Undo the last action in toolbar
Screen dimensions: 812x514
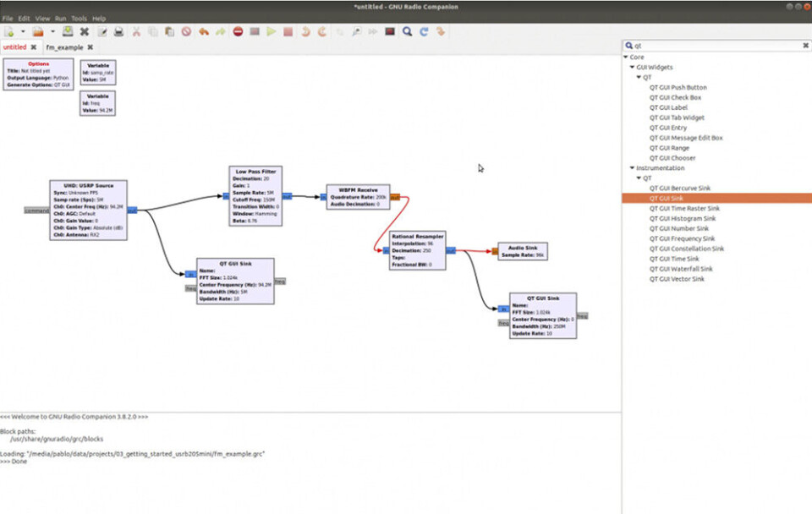tap(204, 31)
